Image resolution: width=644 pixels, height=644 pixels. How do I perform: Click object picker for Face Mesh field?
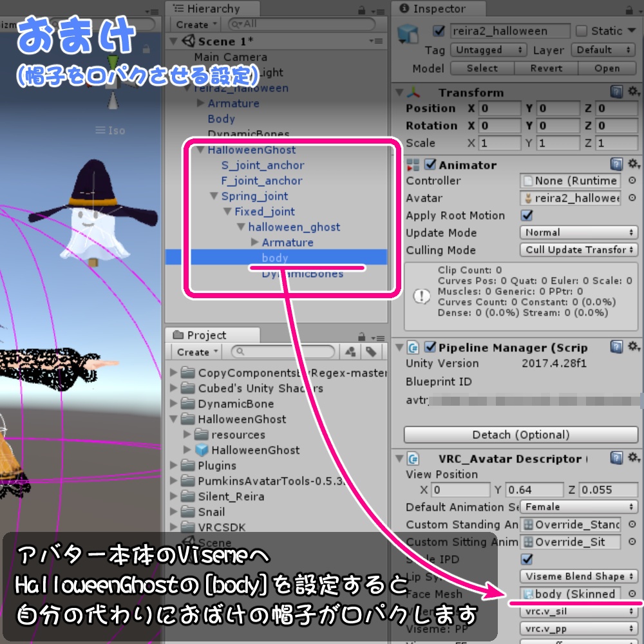632,594
